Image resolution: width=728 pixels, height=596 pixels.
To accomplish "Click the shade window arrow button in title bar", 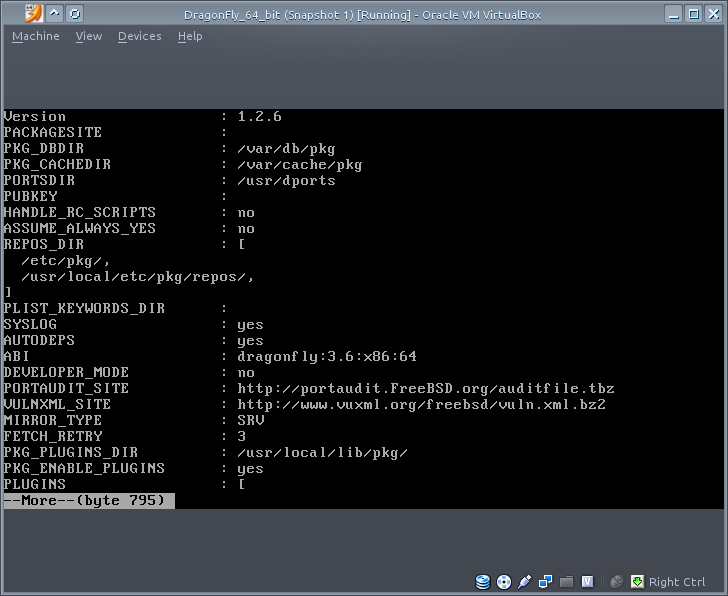I will point(55,14).
